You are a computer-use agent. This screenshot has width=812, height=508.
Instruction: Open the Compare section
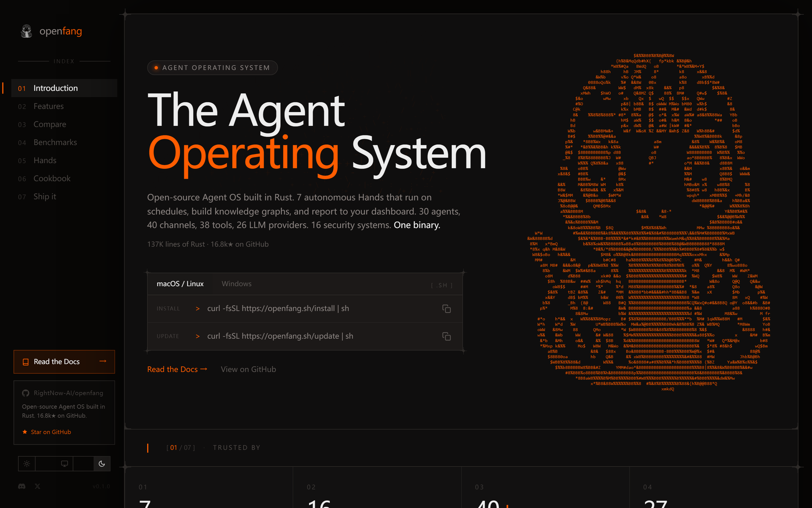pyautogui.click(x=64, y=124)
